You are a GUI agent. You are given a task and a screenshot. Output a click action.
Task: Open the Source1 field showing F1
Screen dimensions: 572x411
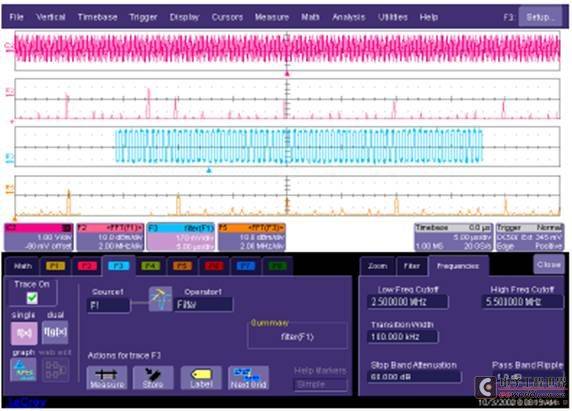(108, 305)
